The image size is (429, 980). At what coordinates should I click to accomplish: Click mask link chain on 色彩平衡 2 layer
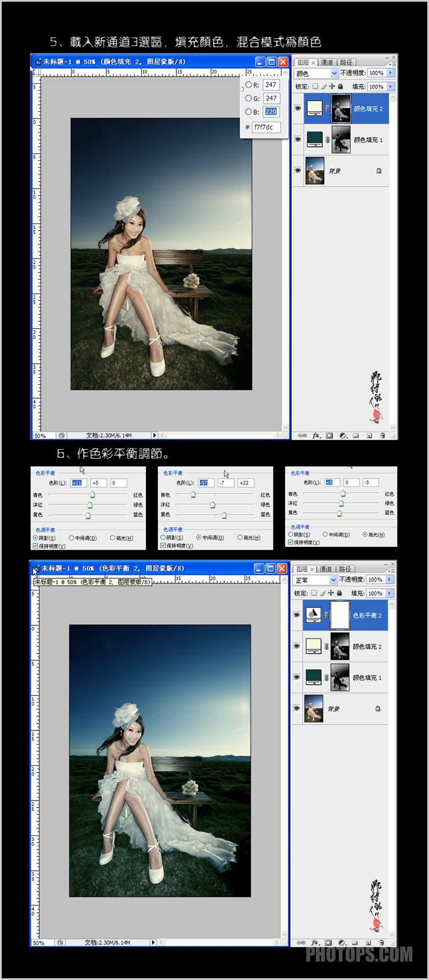tap(326, 615)
